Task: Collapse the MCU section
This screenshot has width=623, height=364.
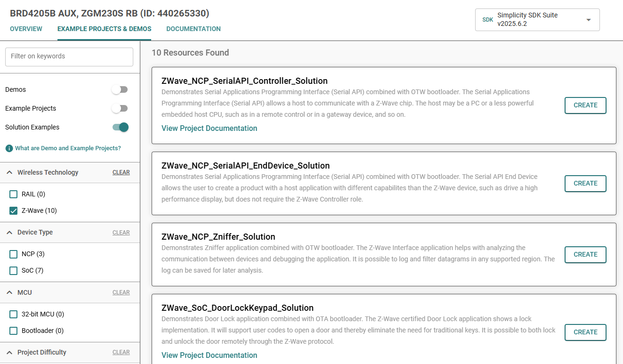Action: (x=10, y=292)
